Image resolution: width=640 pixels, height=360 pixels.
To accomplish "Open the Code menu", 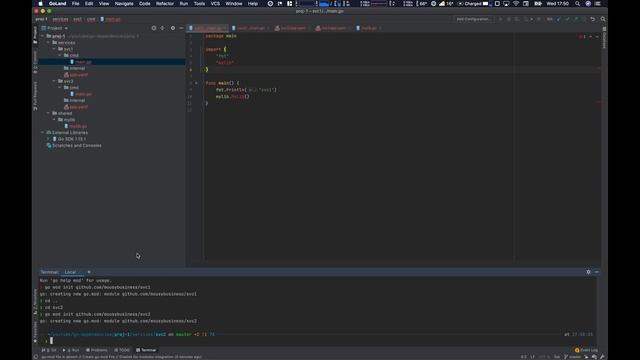I will pyautogui.click(x=144, y=4).
